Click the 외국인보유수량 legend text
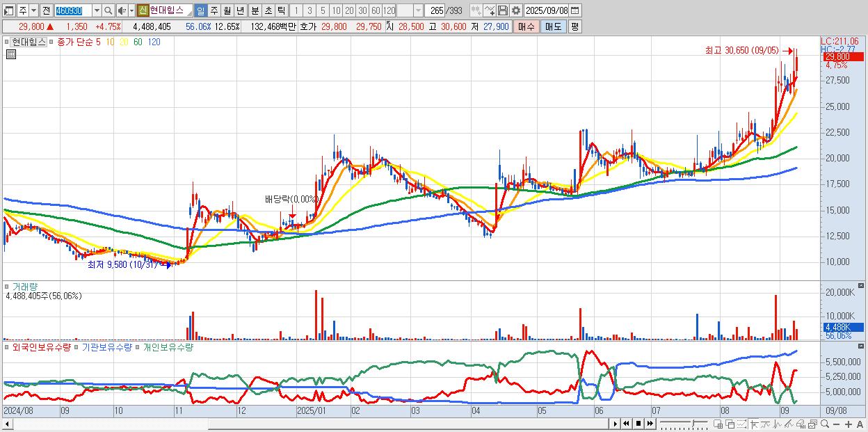The height and width of the screenshot is (432, 868). 42,347
